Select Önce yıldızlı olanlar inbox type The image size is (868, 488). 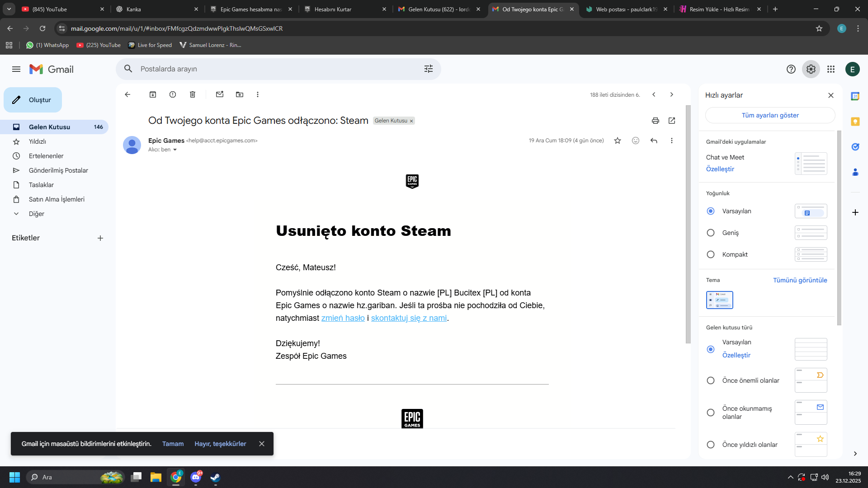711,445
